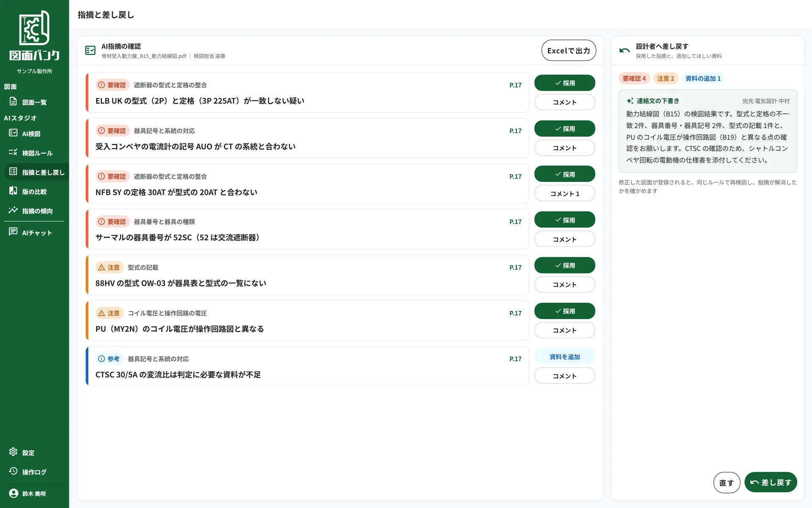
Task: Click the text 宛先 電気設計 中村
Action: click(x=766, y=101)
